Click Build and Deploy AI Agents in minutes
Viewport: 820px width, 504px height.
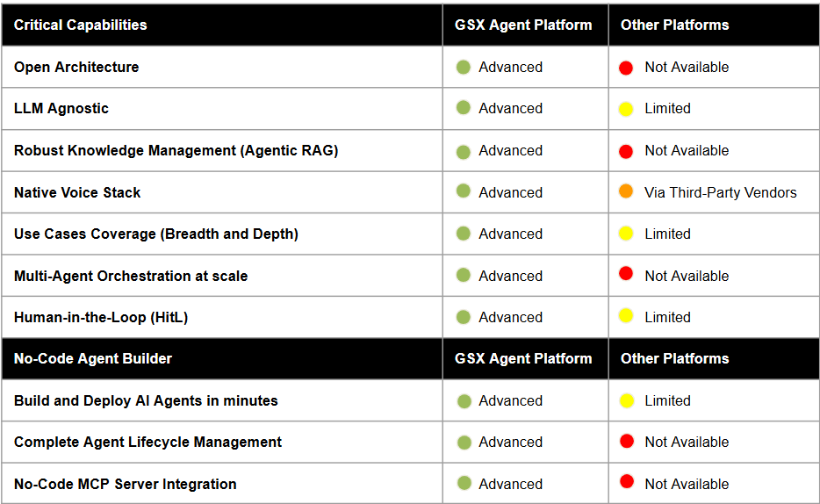tap(146, 400)
